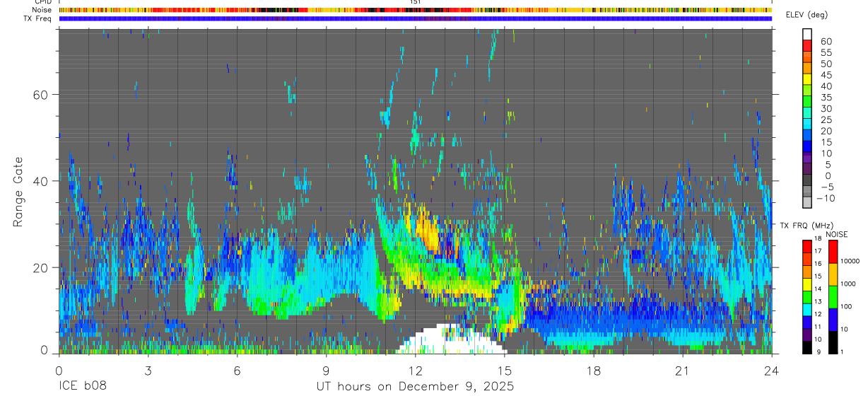Click the "6" tick label on the UT hours axis
This screenshot has width=868, height=401.
(237, 371)
